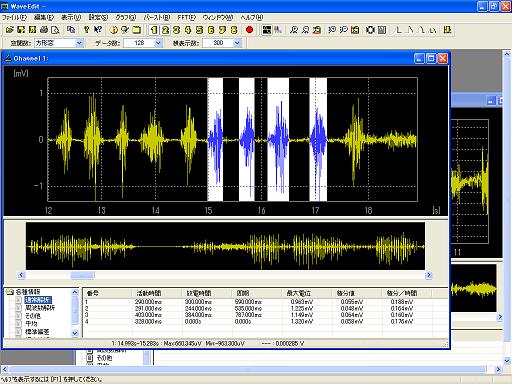Click the overview waveform scrollbar thumb

[x=82, y=275]
